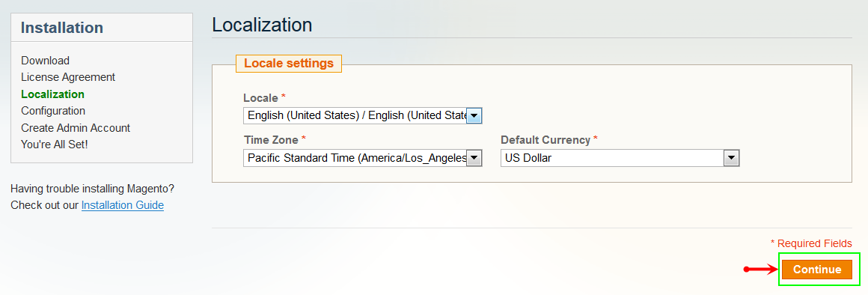Screen dimensions: 868x295
Task: Select the English (United States) locale field
Action: click(363, 115)
